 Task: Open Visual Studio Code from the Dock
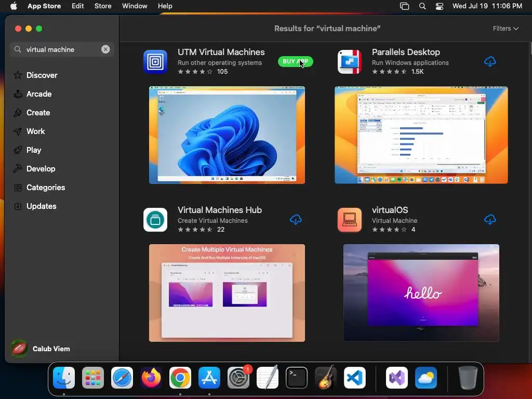pyautogui.click(x=355, y=378)
